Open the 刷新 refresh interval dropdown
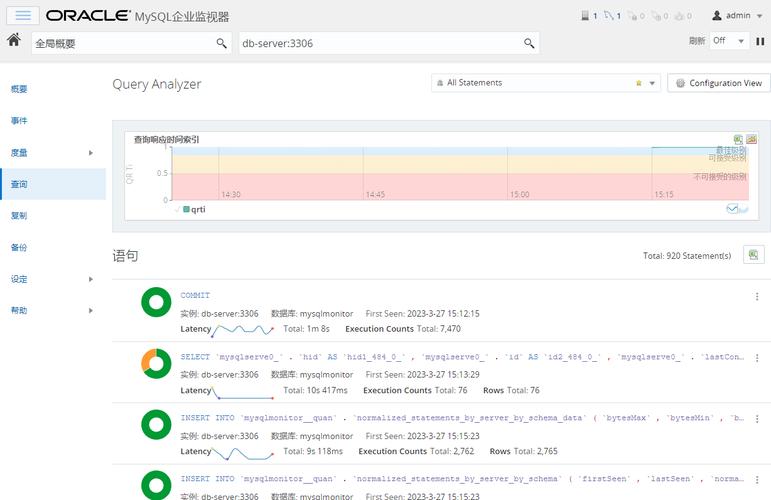771x500 pixels. pos(729,41)
